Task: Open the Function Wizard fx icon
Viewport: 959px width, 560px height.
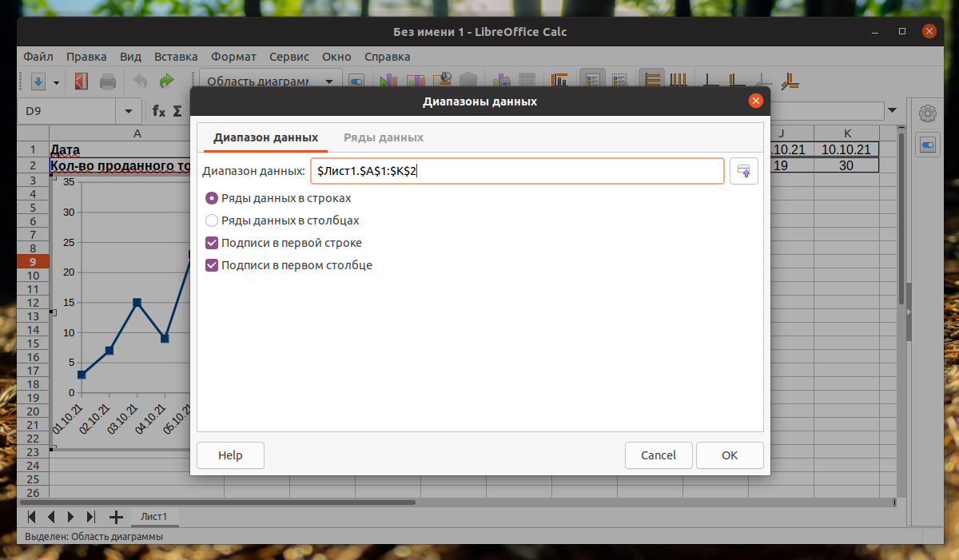Action: (159, 111)
